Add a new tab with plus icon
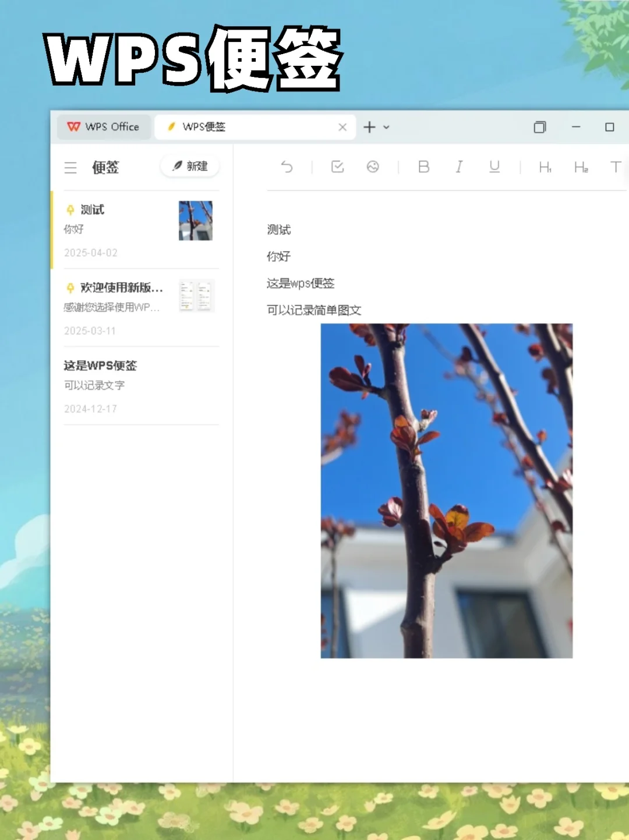Screen dimensions: 629x840 [369, 127]
